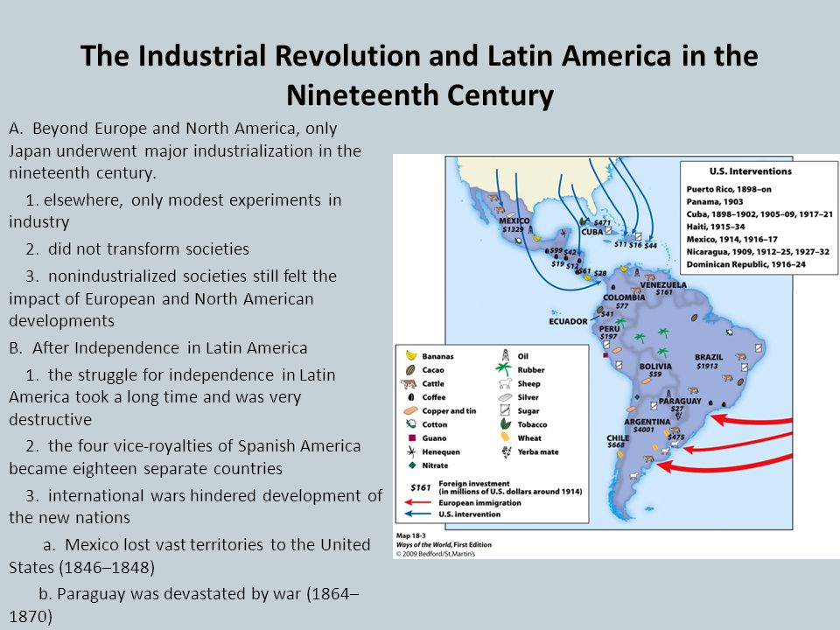
Task: Select the Cotton icon in the legend
Action: [411, 424]
